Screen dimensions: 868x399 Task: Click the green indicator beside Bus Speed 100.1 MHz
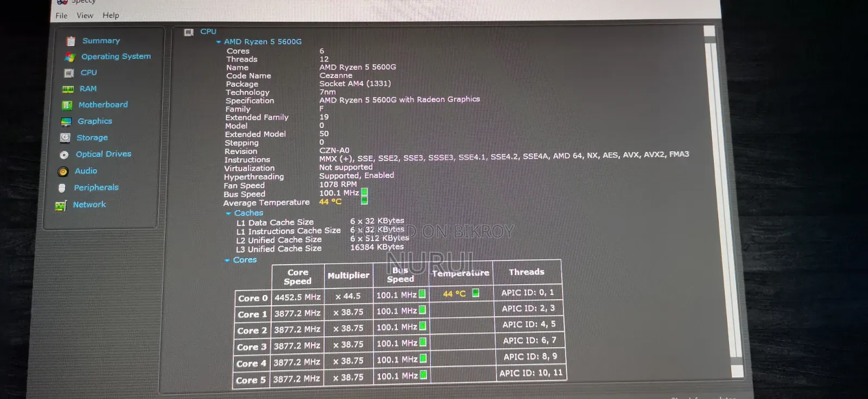(x=365, y=192)
